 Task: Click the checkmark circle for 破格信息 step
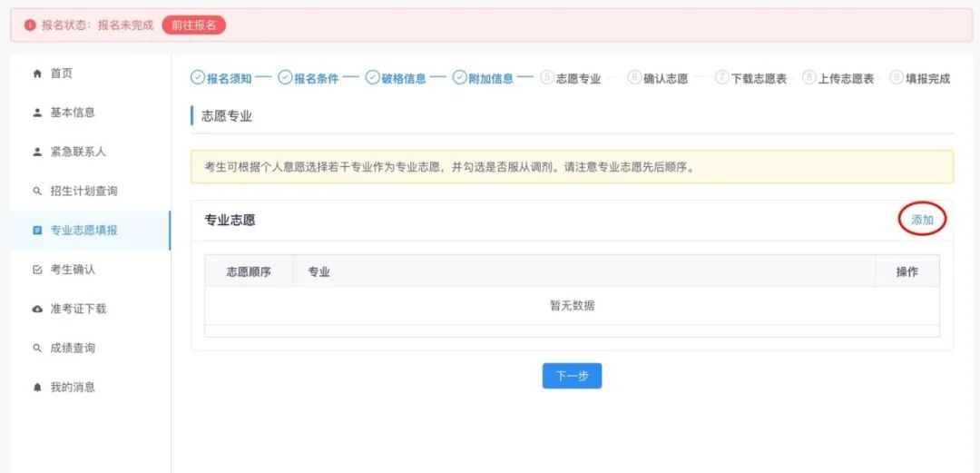coord(373,77)
